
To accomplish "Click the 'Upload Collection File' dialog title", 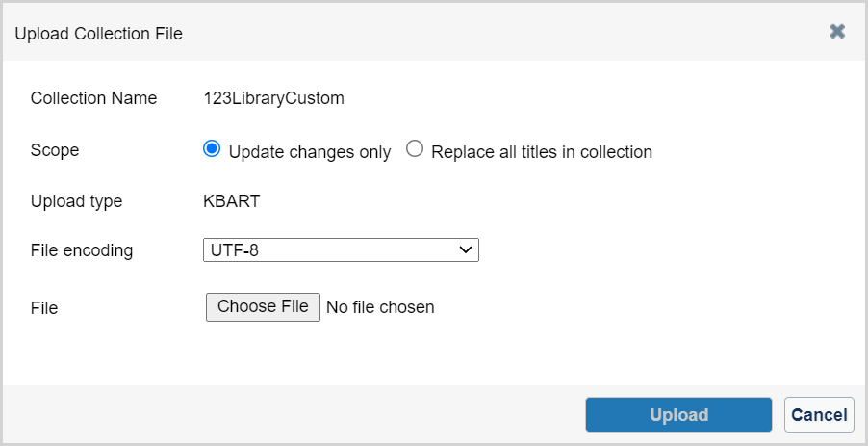I will click(98, 34).
